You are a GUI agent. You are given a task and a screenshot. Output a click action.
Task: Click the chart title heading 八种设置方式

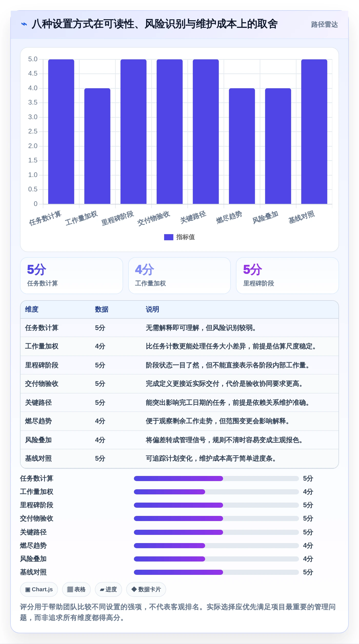(x=155, y=24)
